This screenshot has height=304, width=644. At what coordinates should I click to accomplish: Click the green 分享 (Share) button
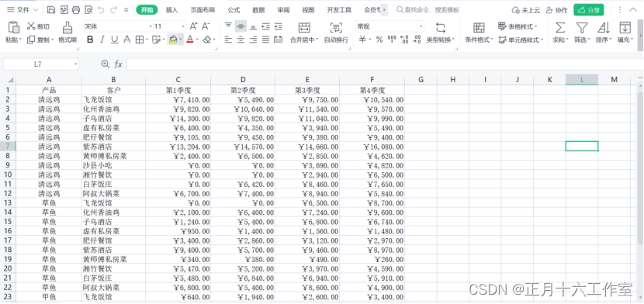pos(589,10)
